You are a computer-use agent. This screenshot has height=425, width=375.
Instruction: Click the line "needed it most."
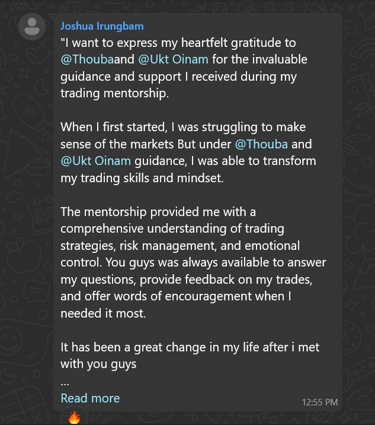click(103, 313)
